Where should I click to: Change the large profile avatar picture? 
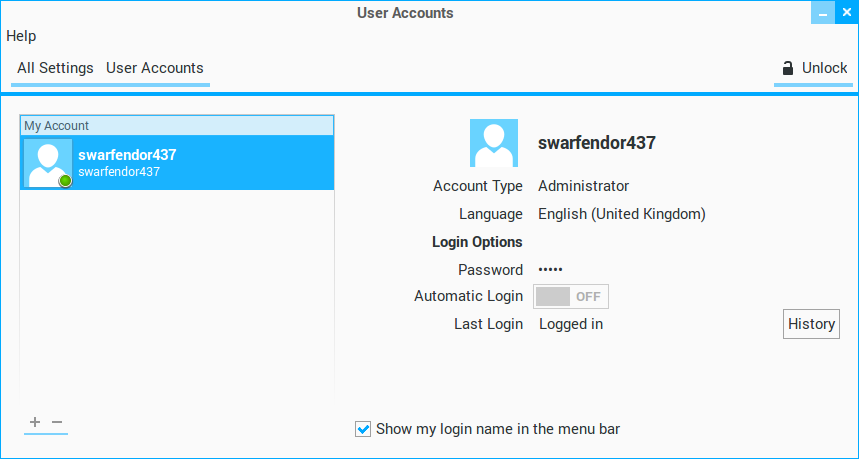click(x=494, y=143)
